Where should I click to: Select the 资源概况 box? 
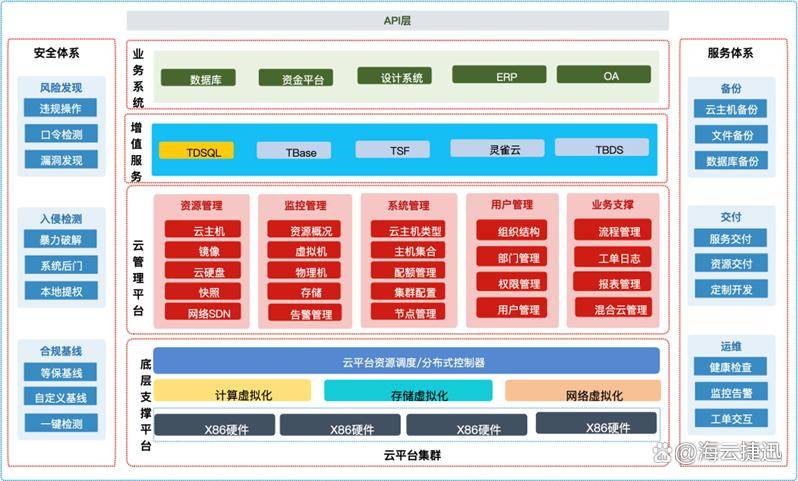pos(304,230)
